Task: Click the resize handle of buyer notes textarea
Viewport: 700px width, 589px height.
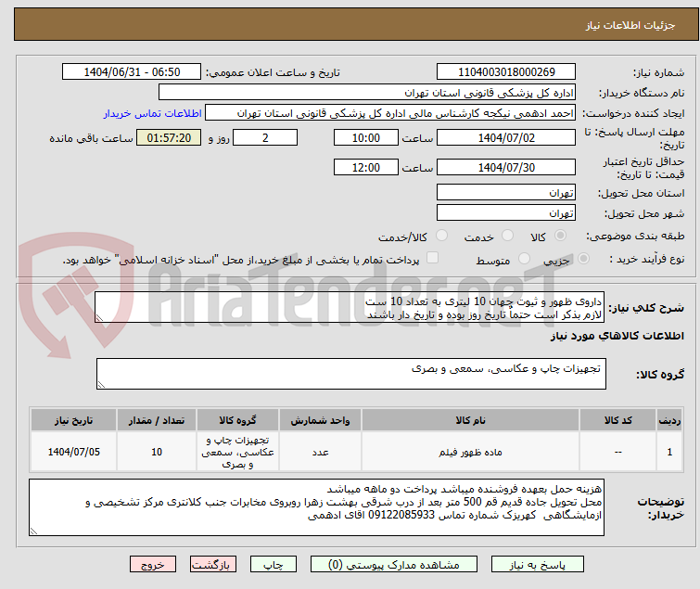Action: point(33,531)
